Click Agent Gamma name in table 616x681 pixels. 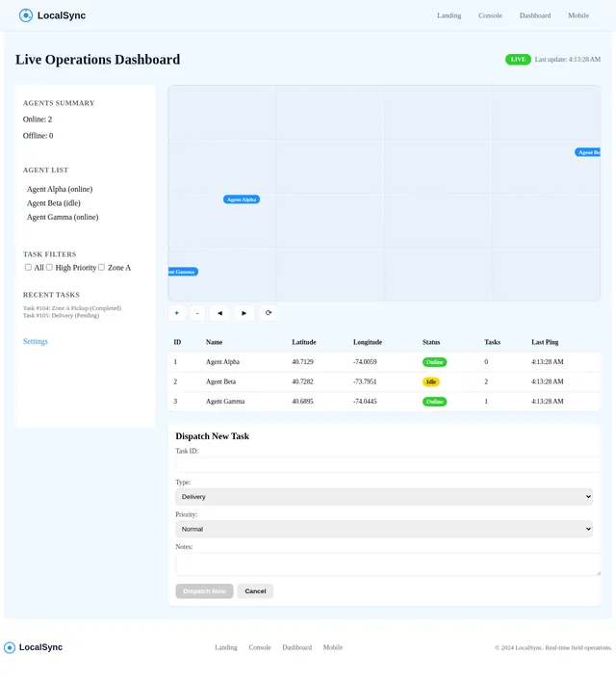[225, 402]
